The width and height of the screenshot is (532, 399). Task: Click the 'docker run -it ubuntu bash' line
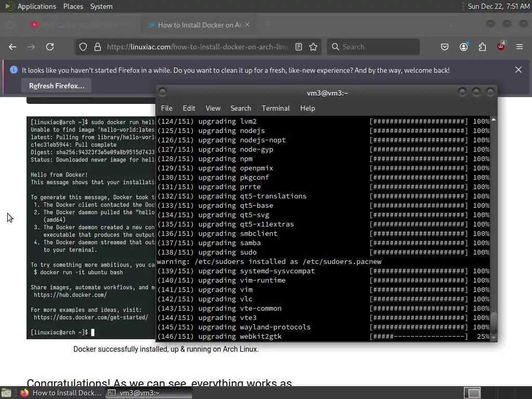78,272
